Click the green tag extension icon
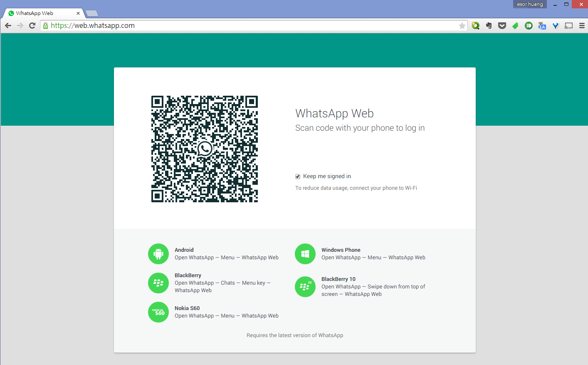Image resolution: width=588 pixels, height=365 pixels. point(515,26)
